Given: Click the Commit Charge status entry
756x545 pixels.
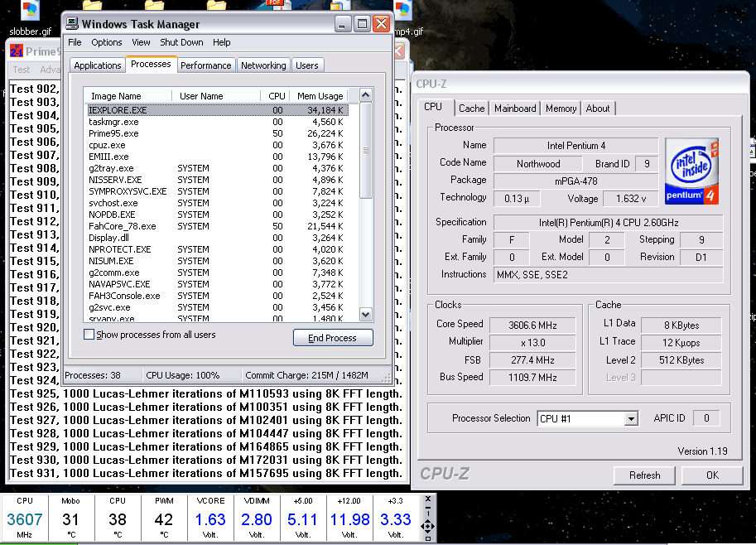Looking at the screenshot, I should tap(312, 375).
